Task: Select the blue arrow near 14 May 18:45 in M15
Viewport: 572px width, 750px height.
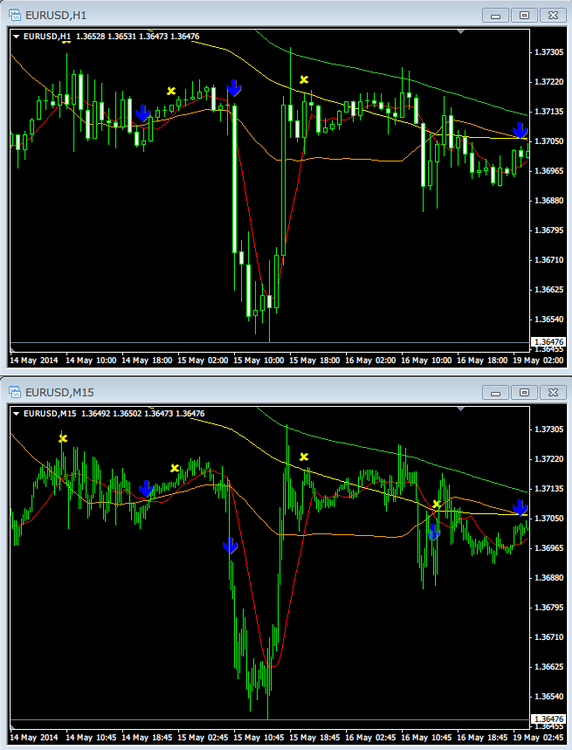Action: (146, 489)
